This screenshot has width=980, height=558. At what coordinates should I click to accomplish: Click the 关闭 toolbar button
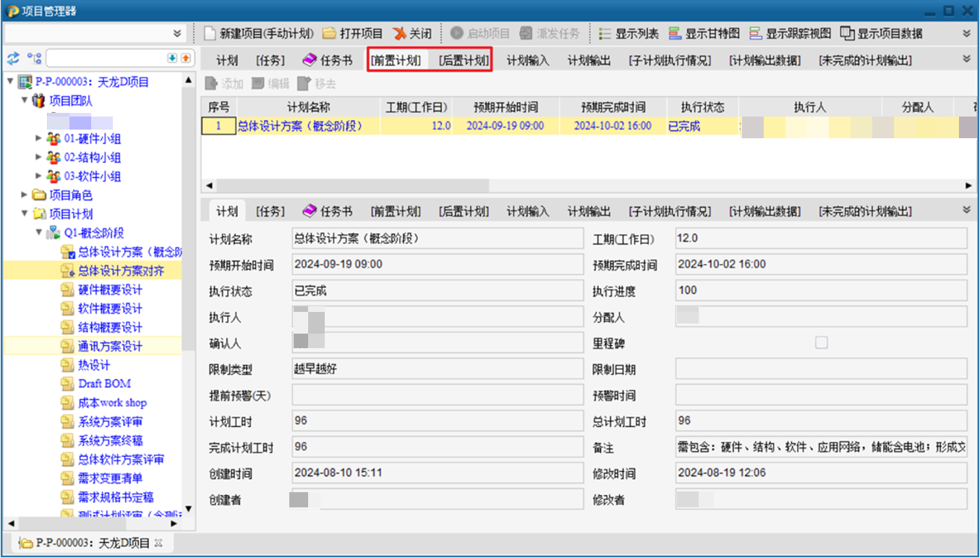412,33
